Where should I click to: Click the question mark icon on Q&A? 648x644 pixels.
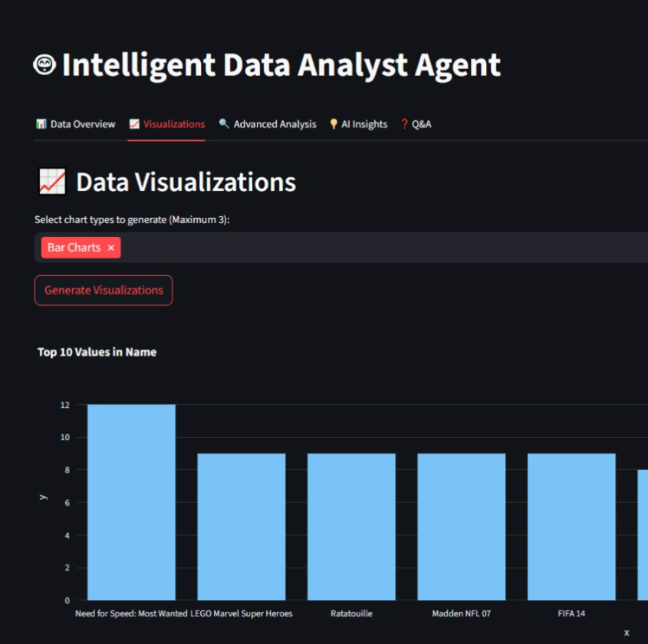(x=404, y=124)
